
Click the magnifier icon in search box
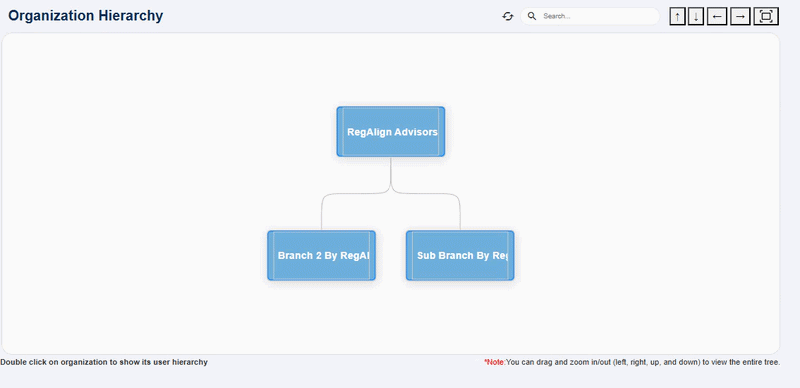pyautogui.click(x=532, y=16)
